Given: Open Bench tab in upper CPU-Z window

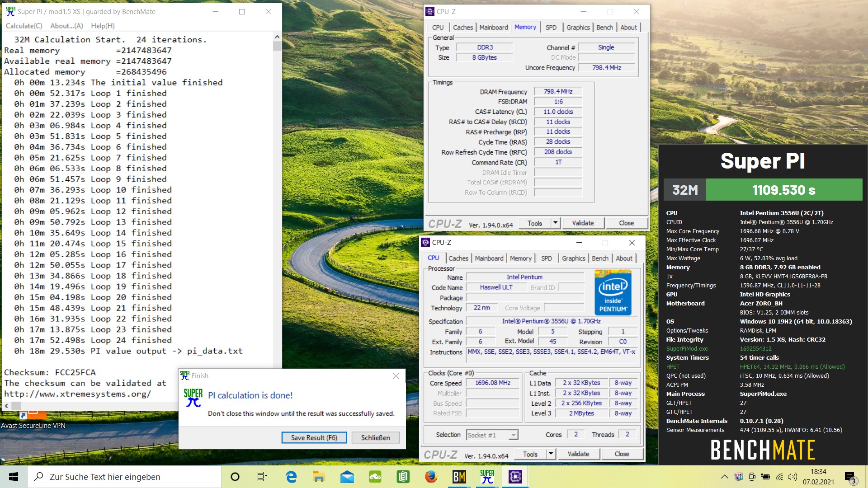Looking at the screenshot, I should tap(604, 28).
